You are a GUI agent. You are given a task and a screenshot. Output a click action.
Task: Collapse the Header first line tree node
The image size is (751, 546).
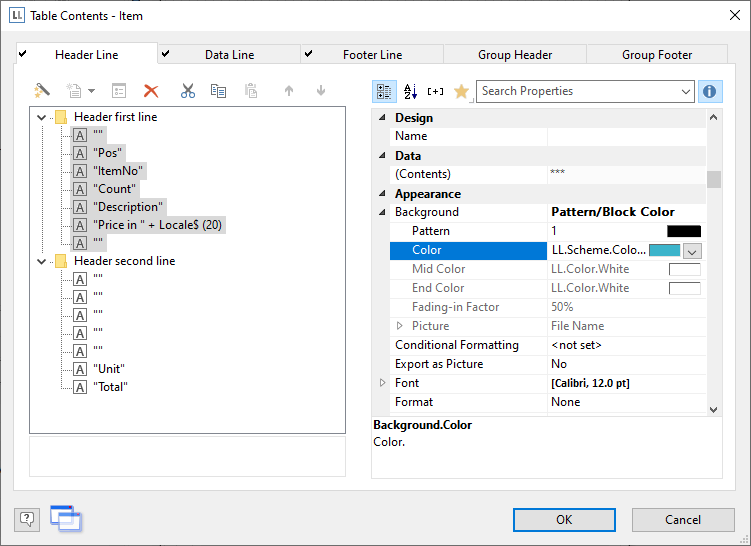coord(41,117)
